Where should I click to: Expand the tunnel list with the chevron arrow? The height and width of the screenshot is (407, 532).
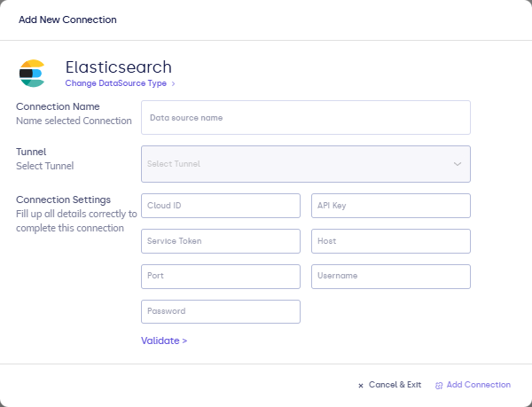tap(458, 164)
